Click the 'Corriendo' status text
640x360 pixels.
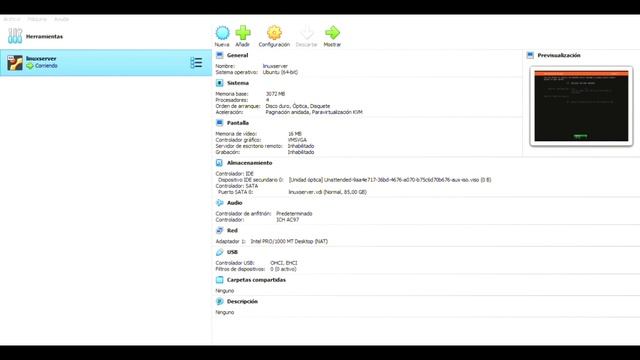point(46,66)
